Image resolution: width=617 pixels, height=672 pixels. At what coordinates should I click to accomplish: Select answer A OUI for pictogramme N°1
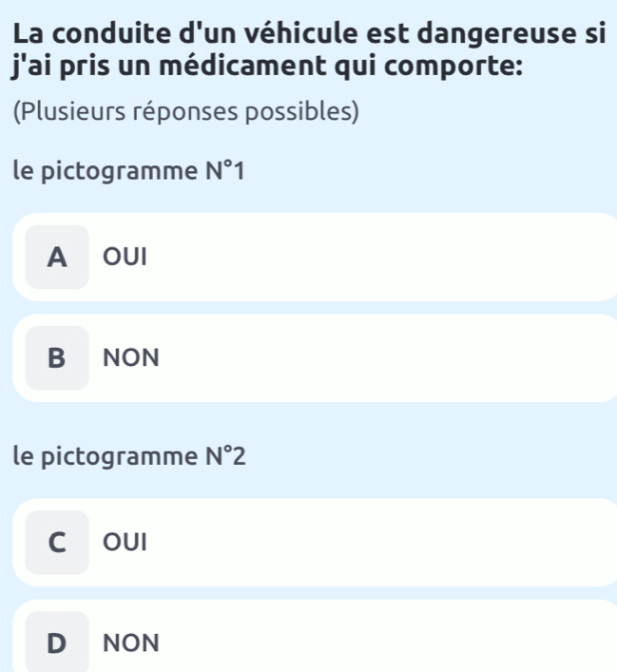314,257
